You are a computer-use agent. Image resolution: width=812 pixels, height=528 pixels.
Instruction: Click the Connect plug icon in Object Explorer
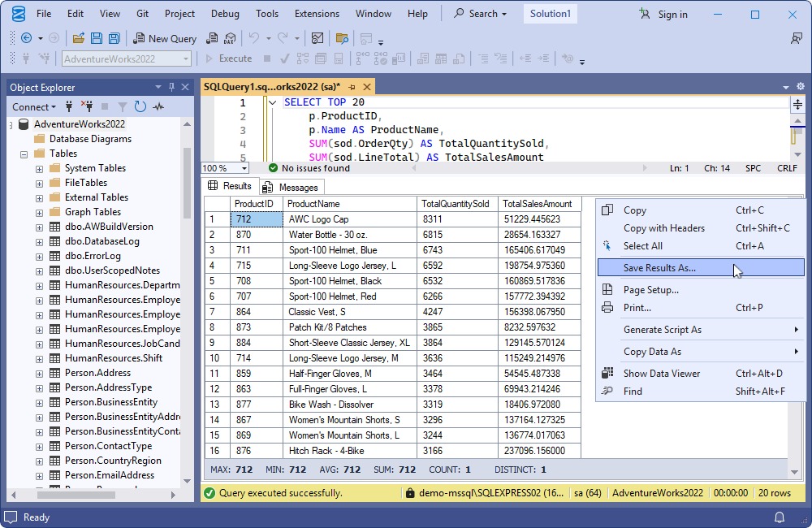click(x=69, y=106)
